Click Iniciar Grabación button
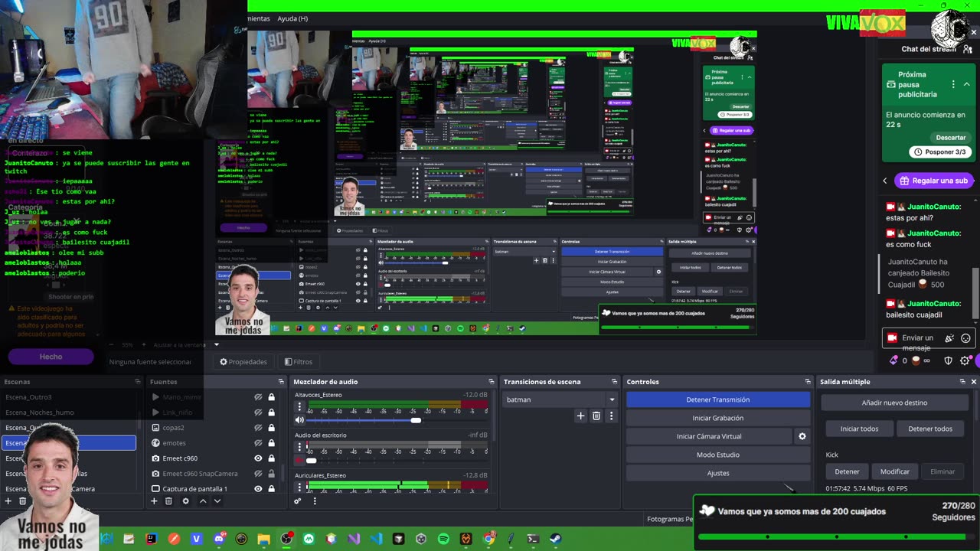 click(x=718, y=418)
